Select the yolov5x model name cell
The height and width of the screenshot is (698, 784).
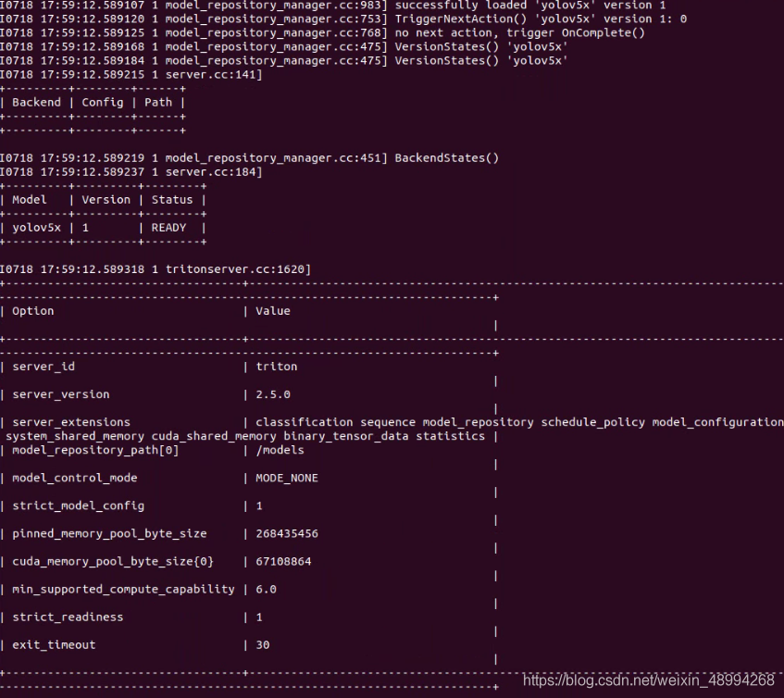pos(36,228)
